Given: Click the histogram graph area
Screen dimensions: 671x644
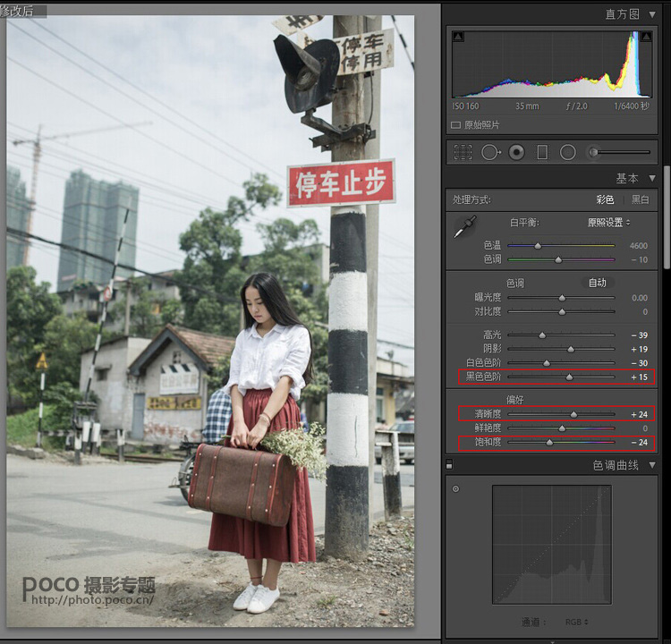Looking at the screenshot, I should point(552,64).
